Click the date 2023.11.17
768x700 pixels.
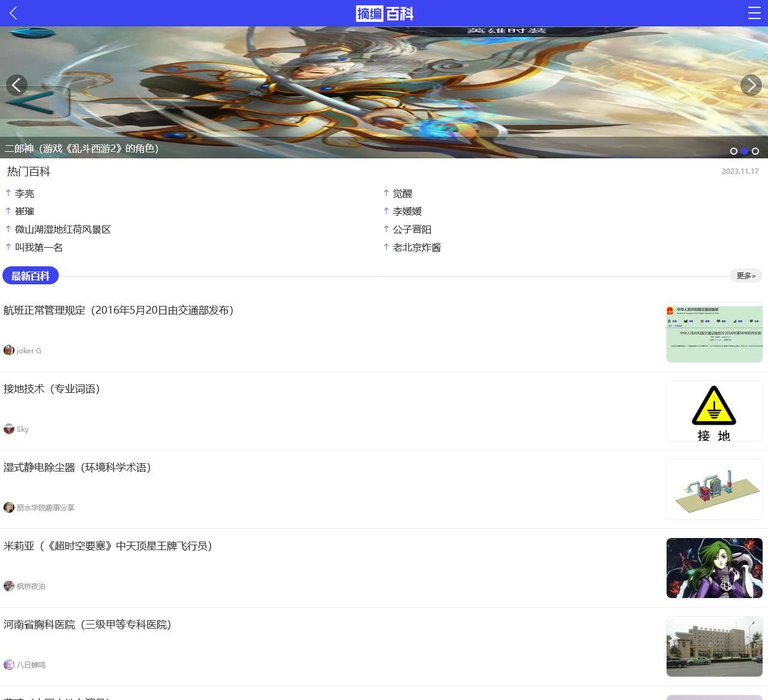pyautogui.click(x=740, y=172)
